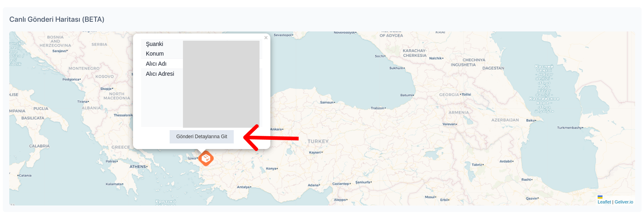Close the shipment info popup
644x222 pixels.
pyautogui.click(x=266, y=38)
